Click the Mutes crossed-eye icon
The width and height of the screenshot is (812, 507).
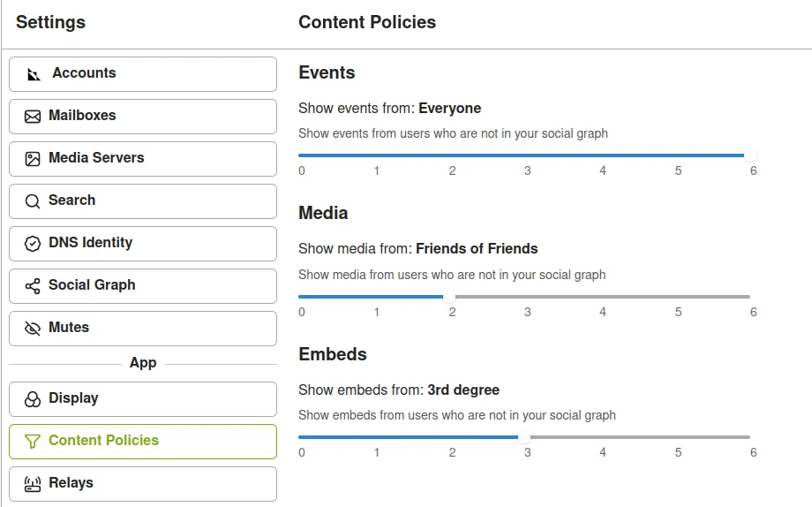point(33,329)
